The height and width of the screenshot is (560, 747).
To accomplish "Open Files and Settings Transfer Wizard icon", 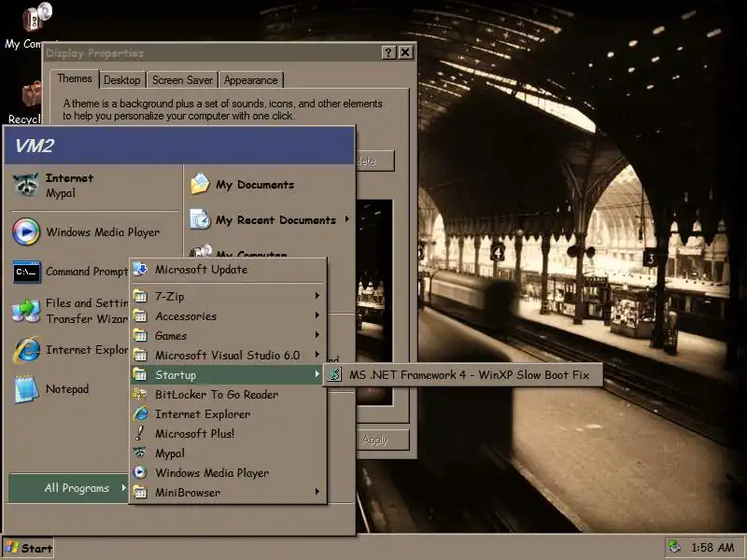I will [x=26, y=311].
